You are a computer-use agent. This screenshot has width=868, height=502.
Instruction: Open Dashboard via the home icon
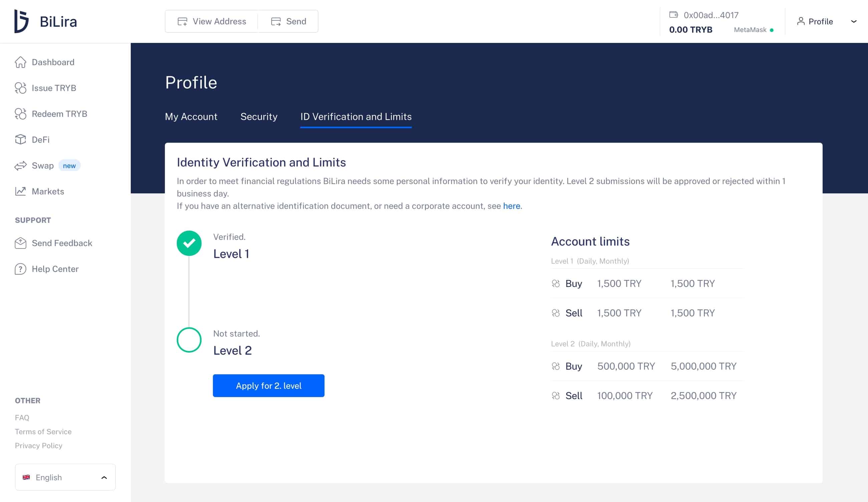click(x=21, y=62)
